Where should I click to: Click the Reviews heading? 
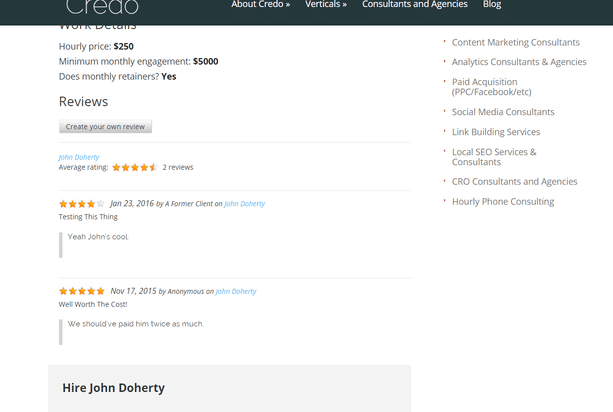click(x=83, y=102)
